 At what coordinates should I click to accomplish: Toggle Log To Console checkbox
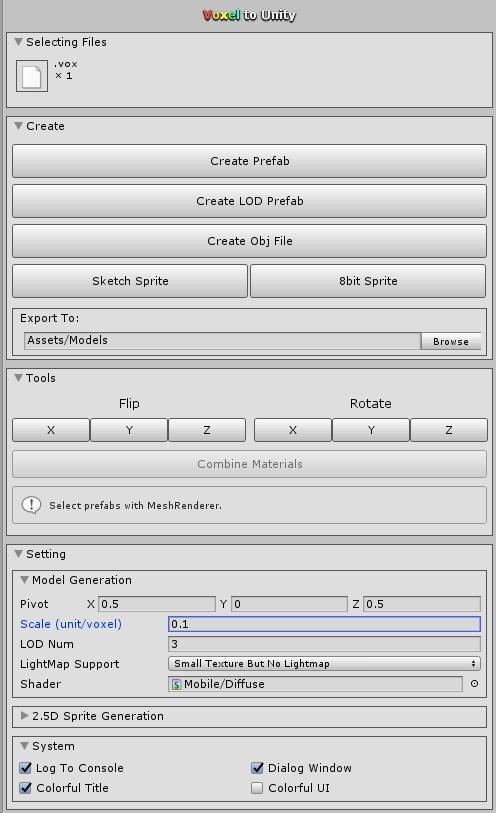pyautogui.click(x=25, y=768)
